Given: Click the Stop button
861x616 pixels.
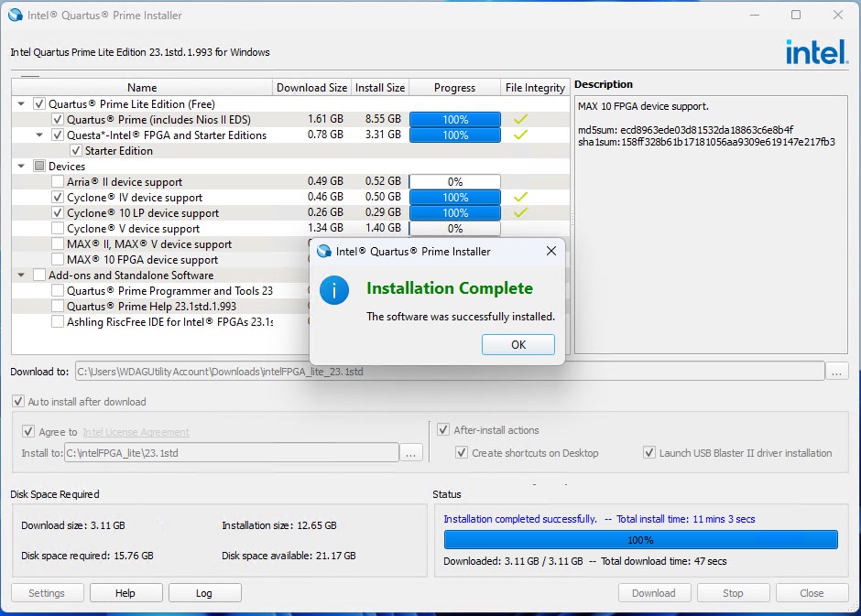Looking at the screenshot, I should pos(733,593).
